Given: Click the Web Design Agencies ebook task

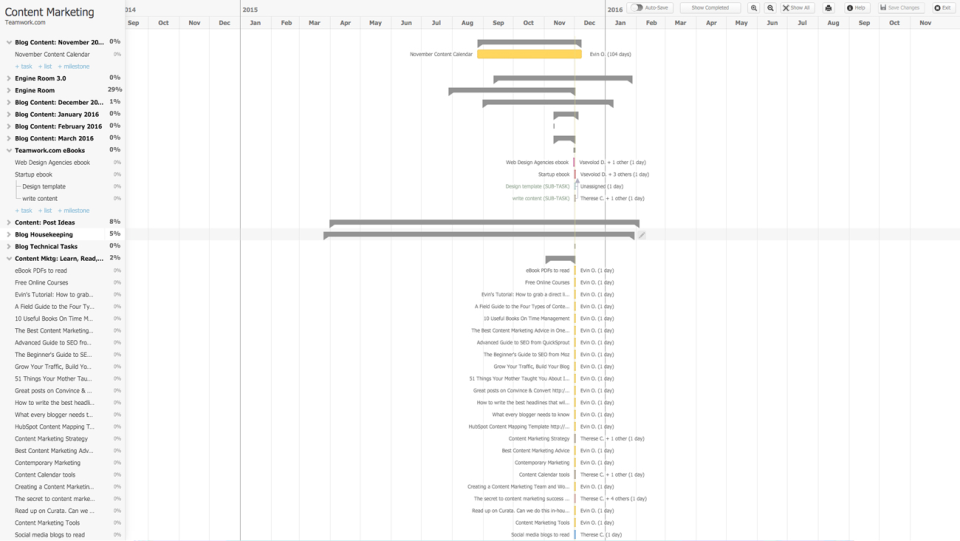Looking at the screenshot, I should pyautogui.click(x=52, y=163).
